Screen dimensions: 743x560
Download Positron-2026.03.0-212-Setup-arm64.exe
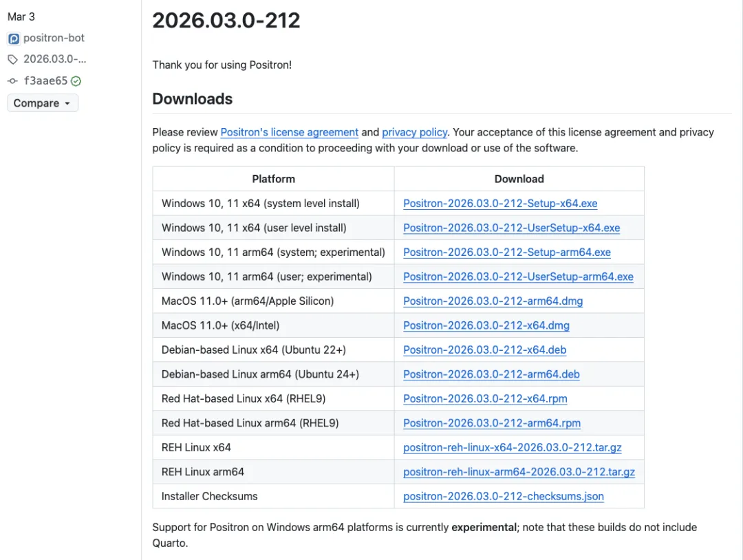click(x=507, y=252)
